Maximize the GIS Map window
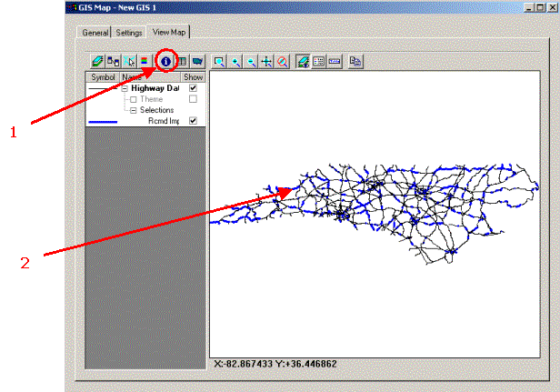Image resolution: width=560 pixels, height=392 pixels. [541, 7]
